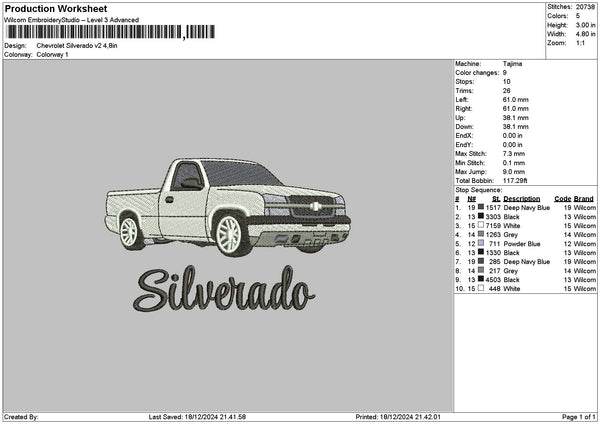The image size is (600, 424).
Task: Click the Total Bobbin value '117.29ft'
Action: point(515,181)
